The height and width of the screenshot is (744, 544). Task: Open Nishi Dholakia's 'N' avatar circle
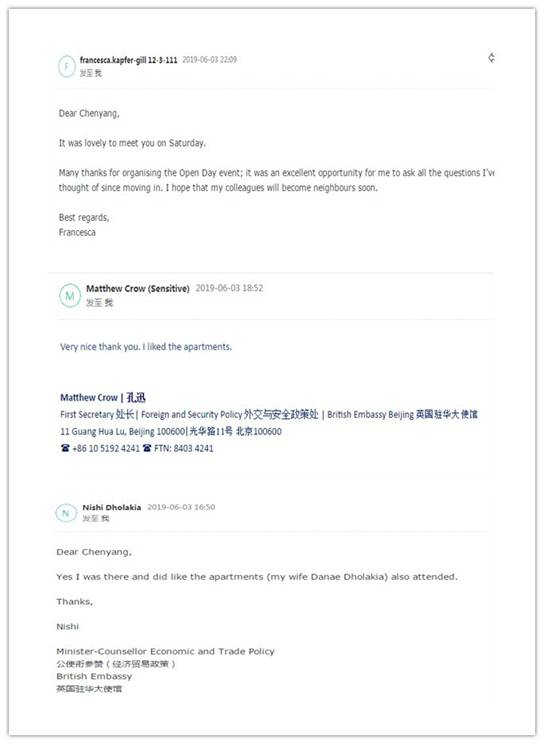coord(66,513)
